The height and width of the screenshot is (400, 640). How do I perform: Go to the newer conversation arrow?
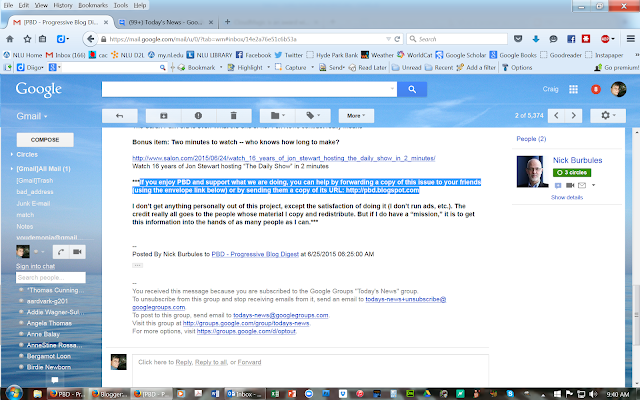click(x=556, y=116)
